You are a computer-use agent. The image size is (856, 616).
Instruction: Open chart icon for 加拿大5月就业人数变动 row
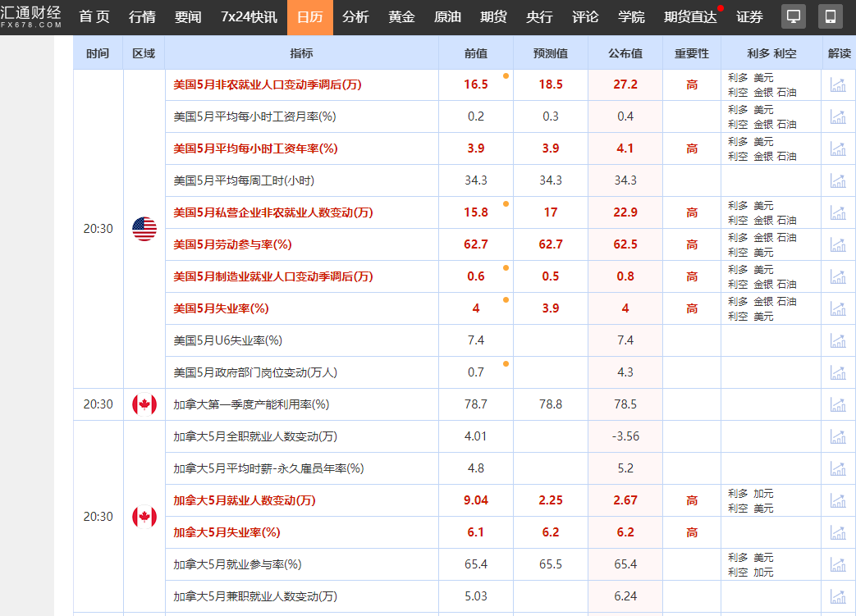tap(838, 500)
